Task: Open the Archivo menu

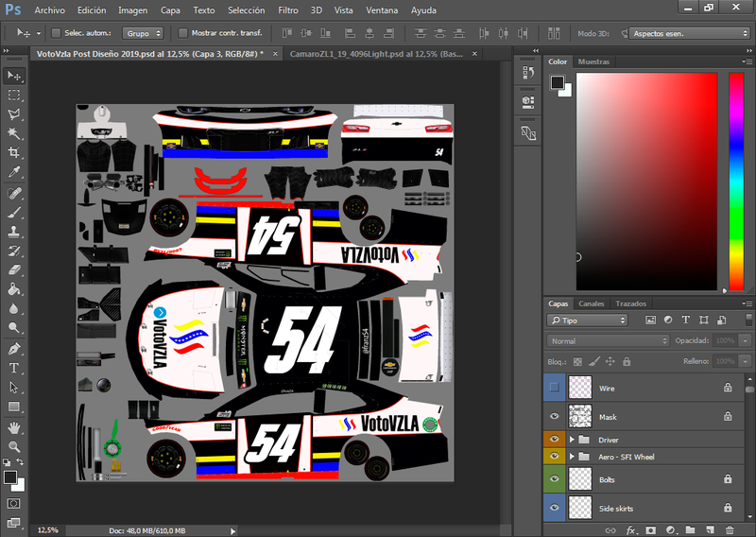Action: [x=49, y=10]
